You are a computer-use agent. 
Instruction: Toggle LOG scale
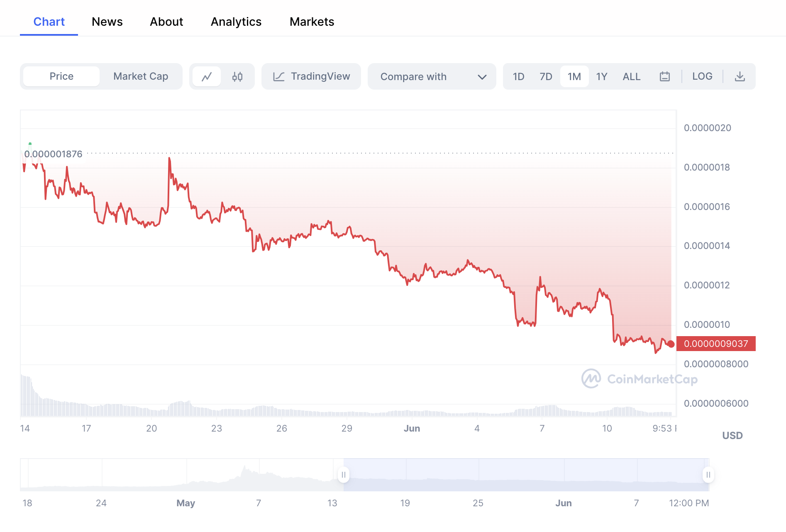click(702, 76)
